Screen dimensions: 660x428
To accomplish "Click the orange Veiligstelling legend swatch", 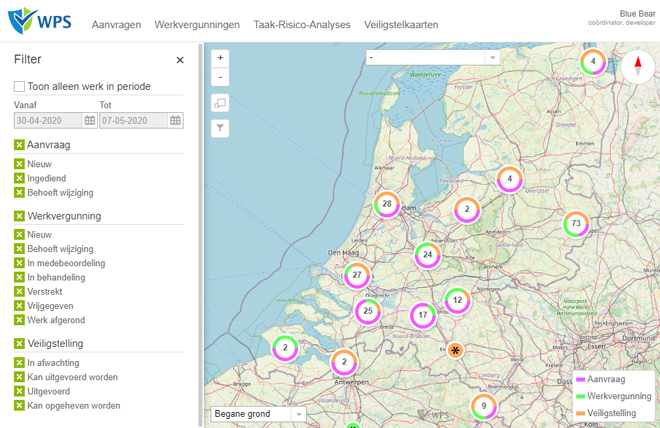I will pos(580,413).
